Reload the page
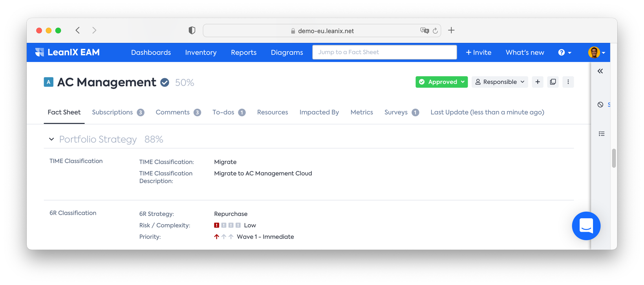Viewport: 644px width, 285px height. pos(435,31)
